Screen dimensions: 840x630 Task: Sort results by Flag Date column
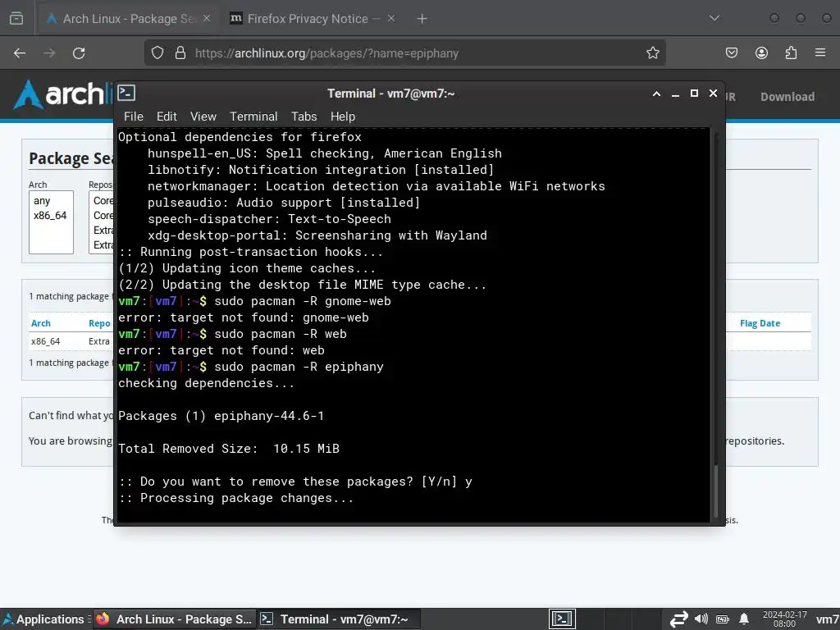click(x=760, y=323)
